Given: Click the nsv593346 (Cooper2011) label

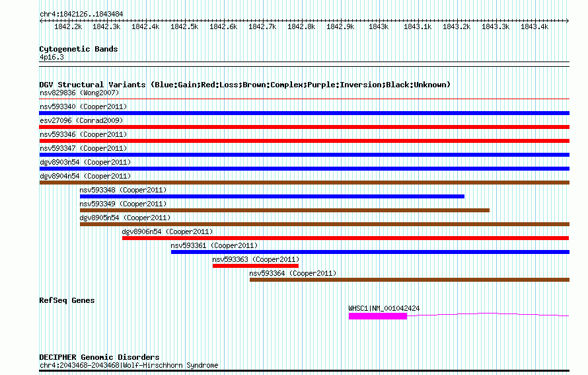Looking at the screenshot, I should click(83, 134).
